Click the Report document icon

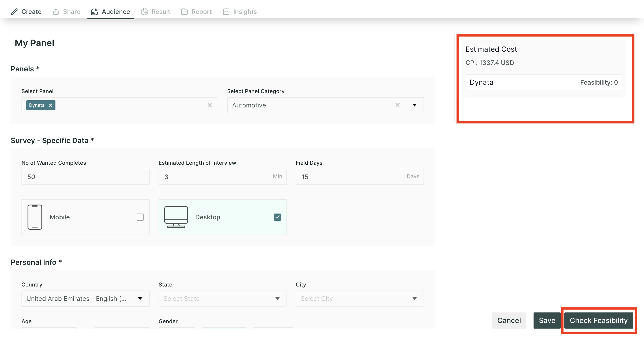(184, 11)
